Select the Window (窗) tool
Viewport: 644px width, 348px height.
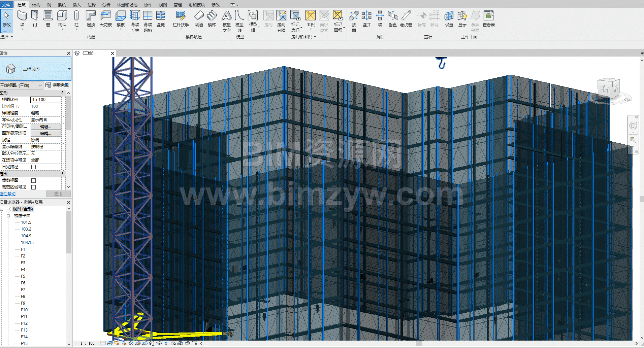click(48, 19)
